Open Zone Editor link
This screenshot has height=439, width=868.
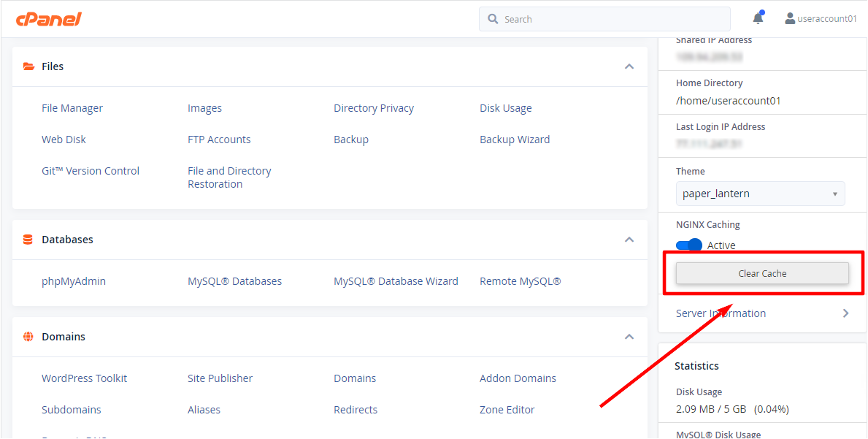click(507, 410)
